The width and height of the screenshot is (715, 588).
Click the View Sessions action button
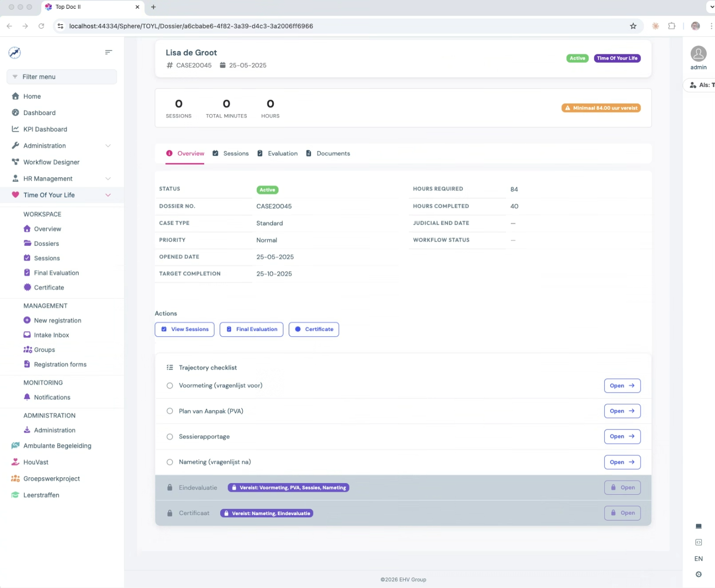click(x=184, y=329)
